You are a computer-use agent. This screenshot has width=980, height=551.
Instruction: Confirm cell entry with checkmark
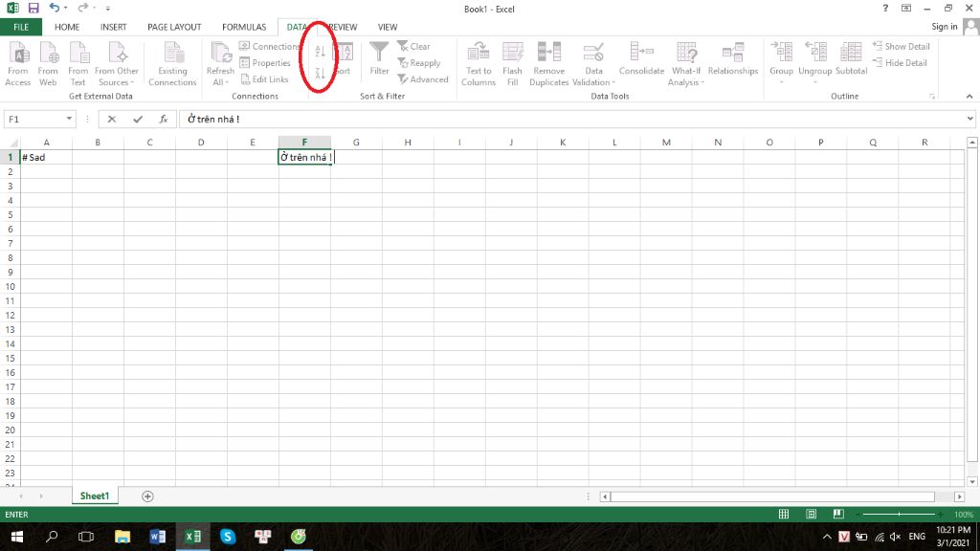coord(138,119)
